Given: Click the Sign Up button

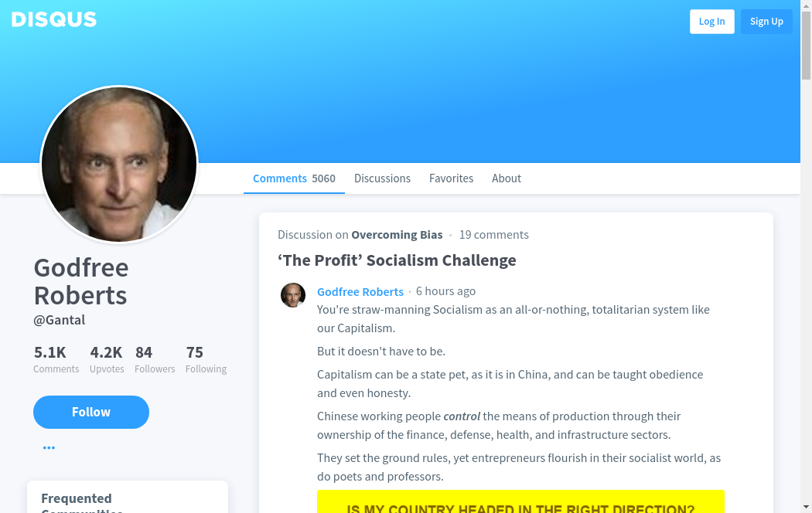Looking at the screenshot, I should [x=766, y=22].
